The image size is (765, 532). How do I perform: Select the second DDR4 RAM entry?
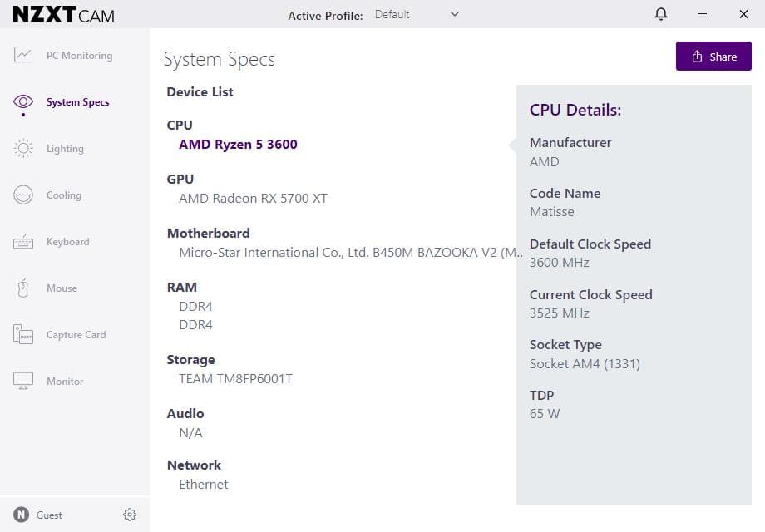pos(195,325)
